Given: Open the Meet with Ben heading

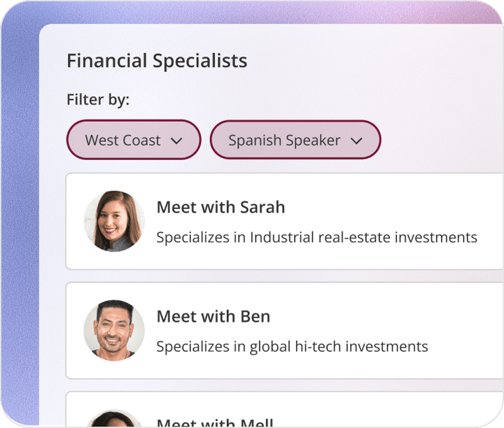Looking at the screenshot, I should [213, 316].
